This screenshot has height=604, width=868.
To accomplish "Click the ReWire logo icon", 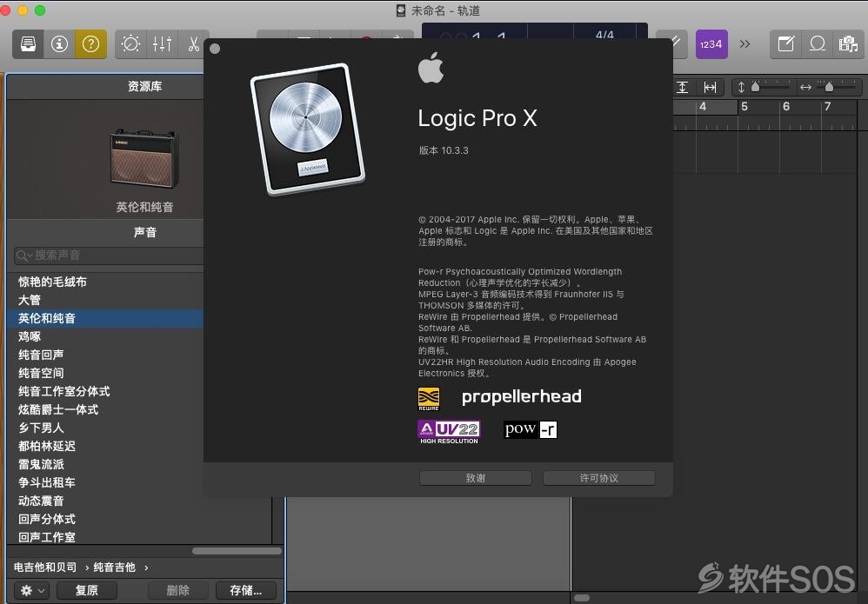I will (429, 399).
